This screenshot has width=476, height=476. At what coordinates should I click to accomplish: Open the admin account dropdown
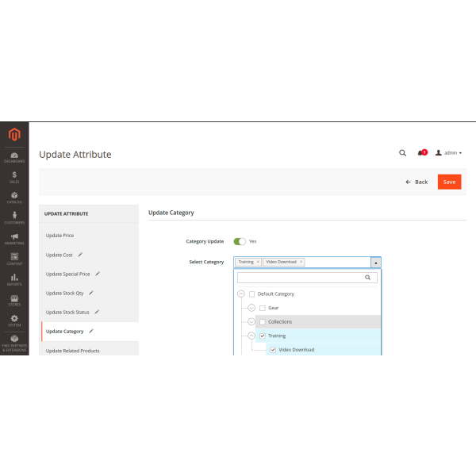[449, 152]
